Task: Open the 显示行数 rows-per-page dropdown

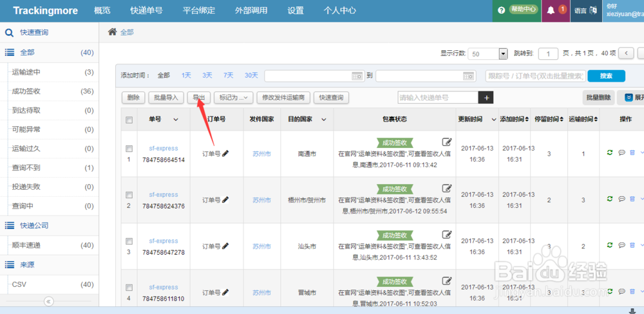Action: 488,54
